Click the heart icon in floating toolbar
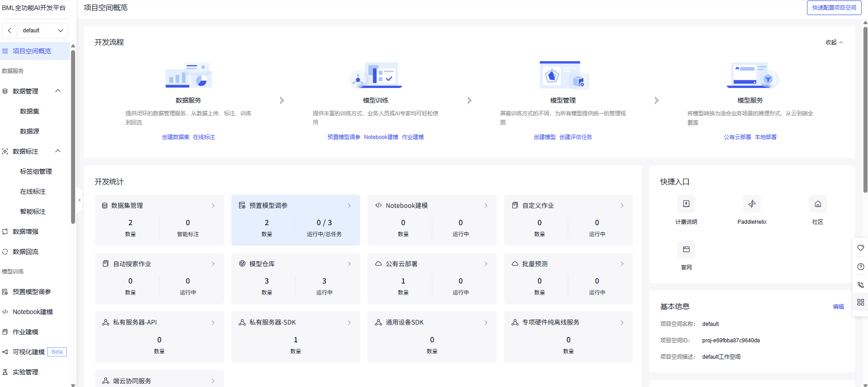Screen dimensions: 868x387 click(861, 248)
